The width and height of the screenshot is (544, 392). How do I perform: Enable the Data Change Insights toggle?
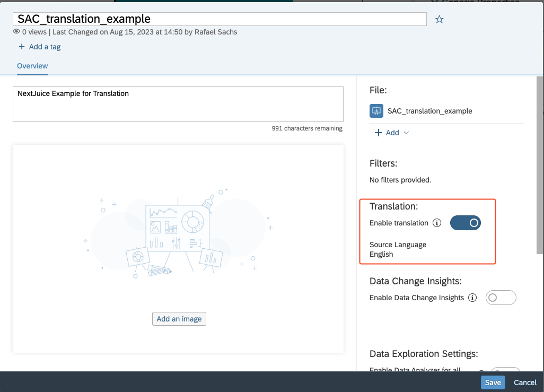501,298
